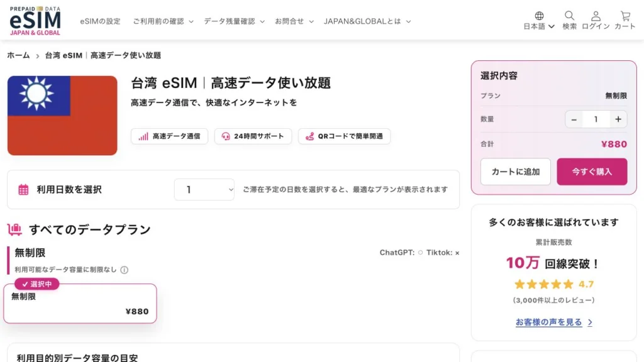644x362 pixels.
Task: Increase quantity with the plus button
Action: coord(618,119)
